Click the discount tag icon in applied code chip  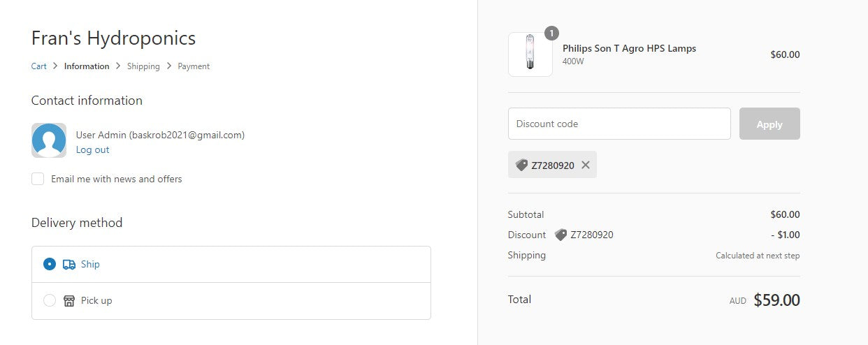(521, 165)
